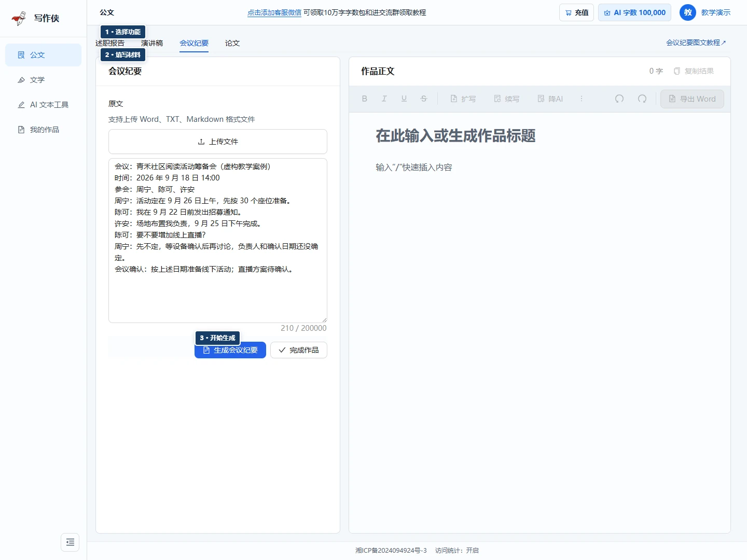The image size is (747, 560).
Task: Open the more options vertical dots menu
Action: click(582, 99)
